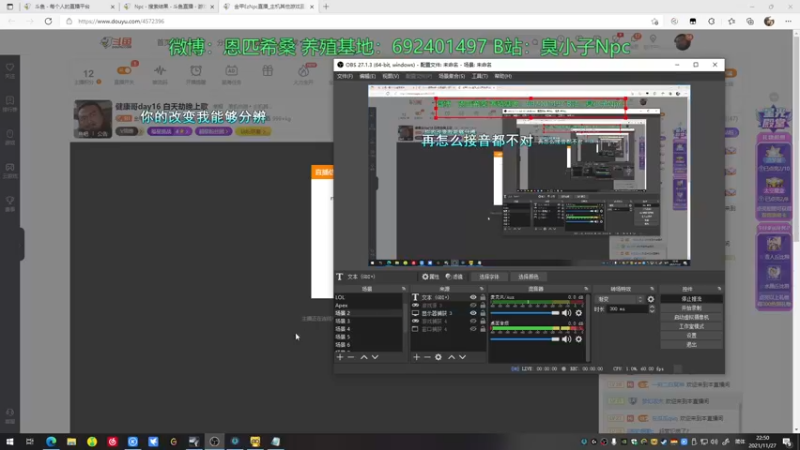Pop out the scenes dock using its header icon
This screenshot has width=800, height=450.
tap(404, 289)
